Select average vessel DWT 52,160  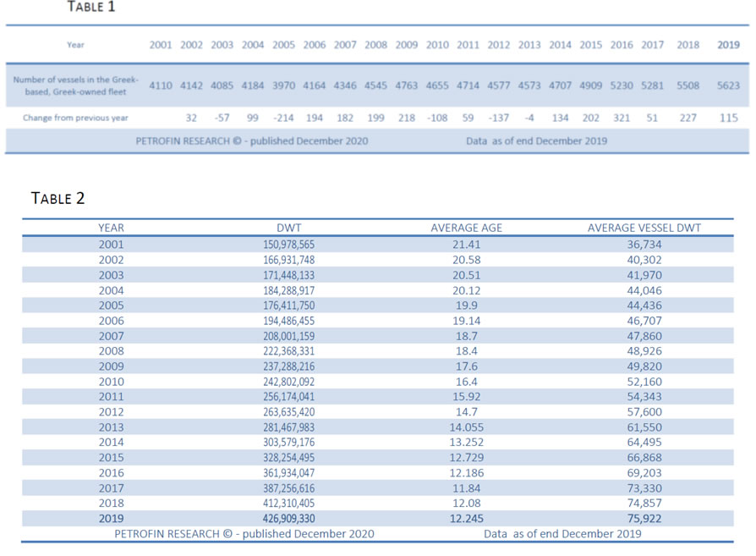[x=644, y=382]
